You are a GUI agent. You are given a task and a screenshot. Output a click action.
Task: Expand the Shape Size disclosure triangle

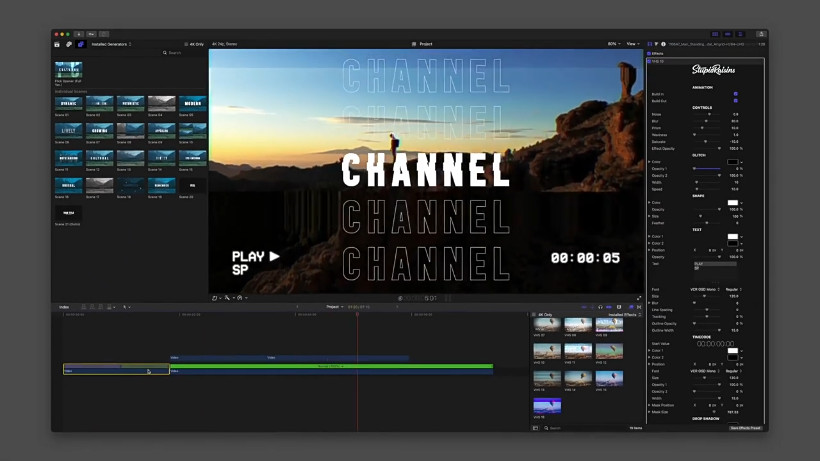650,216
